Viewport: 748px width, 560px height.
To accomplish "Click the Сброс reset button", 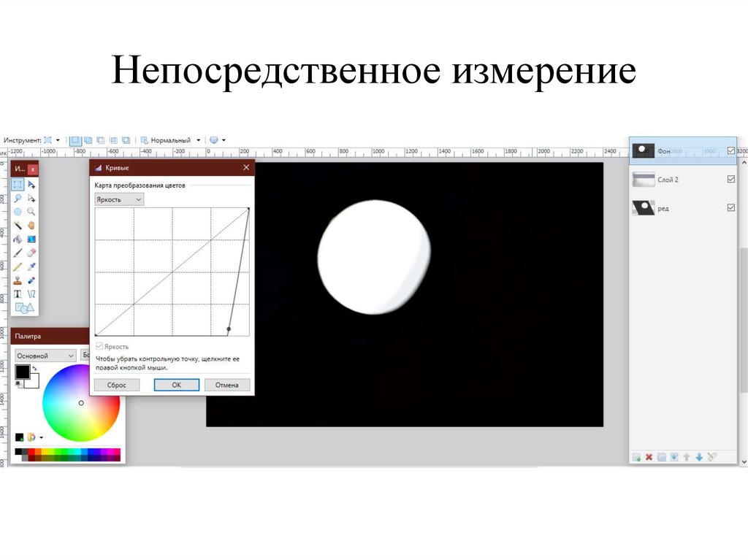I will pos(117,385).
